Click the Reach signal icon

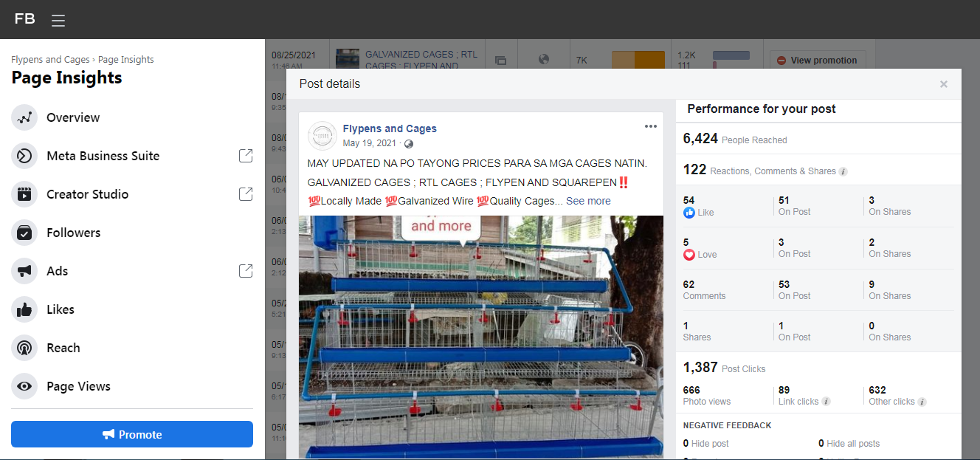[x=24, y=348]
